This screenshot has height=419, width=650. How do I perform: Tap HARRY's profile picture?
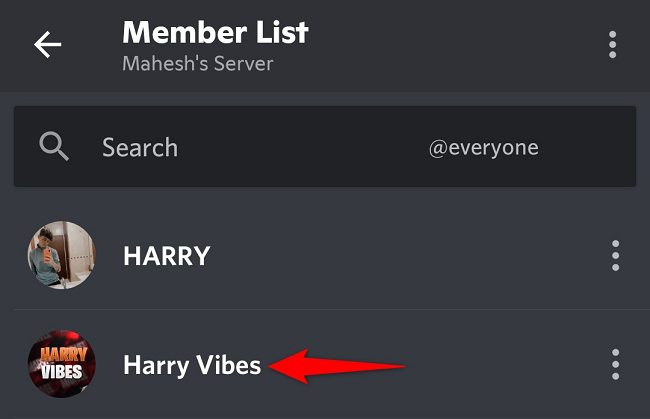click(61, 255)
